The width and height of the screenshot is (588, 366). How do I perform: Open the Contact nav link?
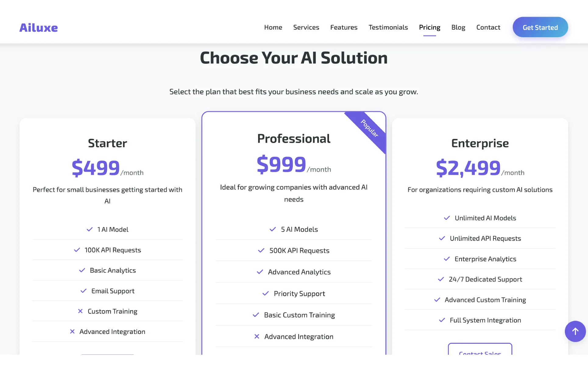(x=488, y=27)
